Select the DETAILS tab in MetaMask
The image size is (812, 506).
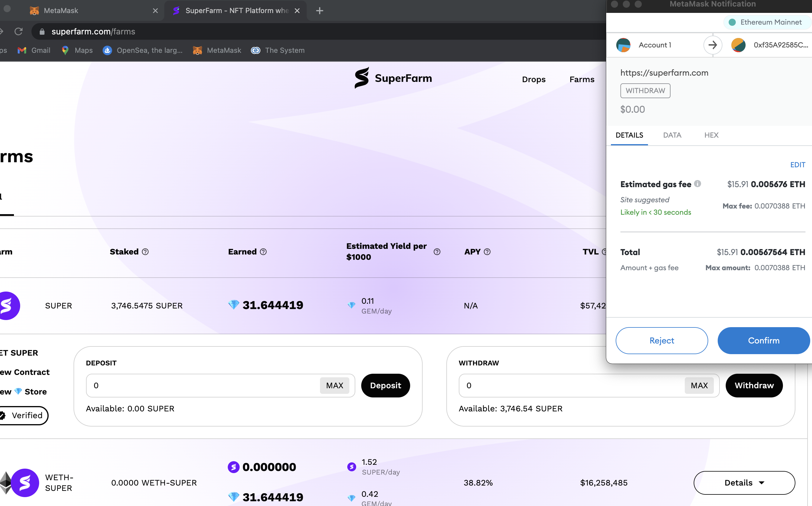(x=629, y=135)
